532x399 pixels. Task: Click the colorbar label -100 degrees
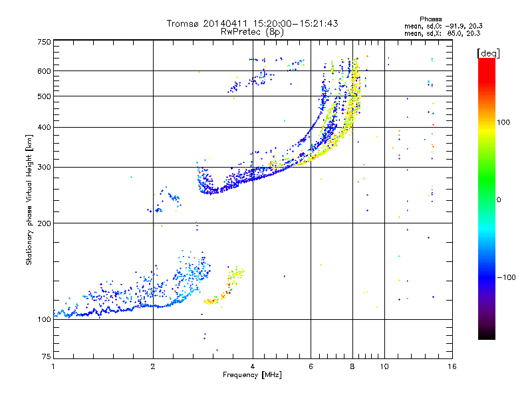click(506, 277)
